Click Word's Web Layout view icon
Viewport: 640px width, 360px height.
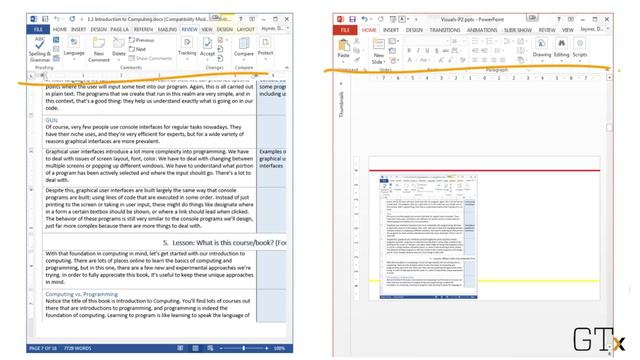210,348
